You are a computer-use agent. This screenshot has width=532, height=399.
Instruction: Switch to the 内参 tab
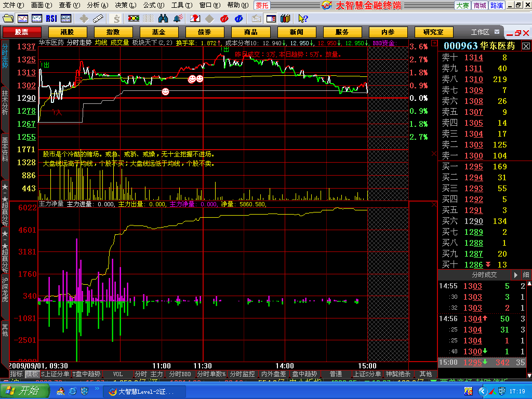coord(388,32)
